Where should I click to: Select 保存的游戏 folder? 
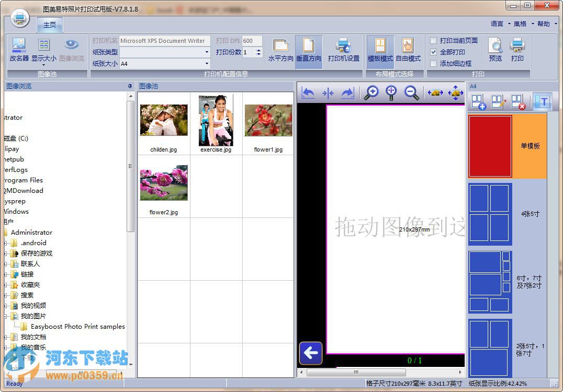(x=36, y=253)
